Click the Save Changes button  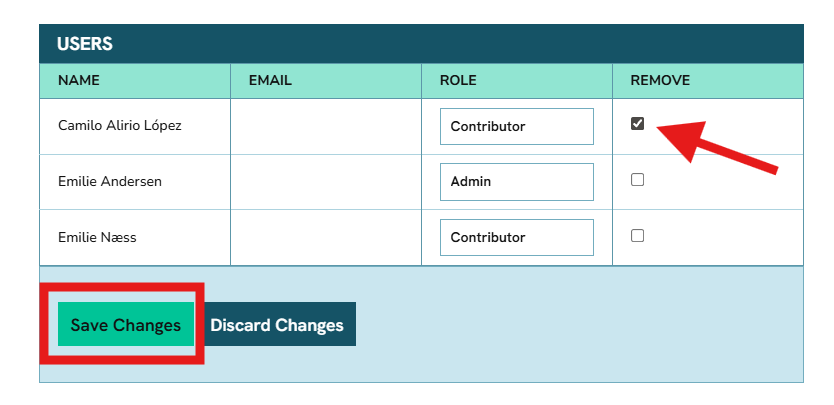[x=125, y=325]
